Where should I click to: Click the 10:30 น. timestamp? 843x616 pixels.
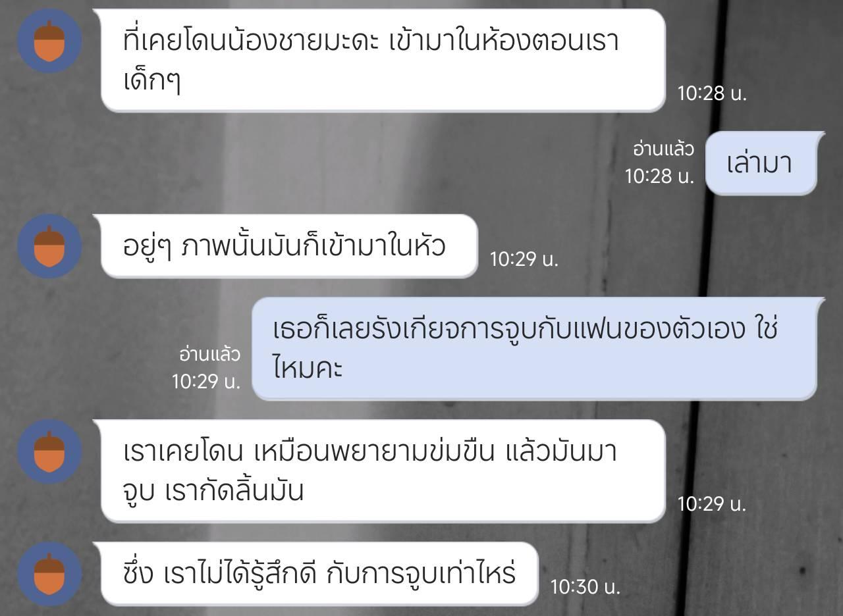tap(585, 587)
